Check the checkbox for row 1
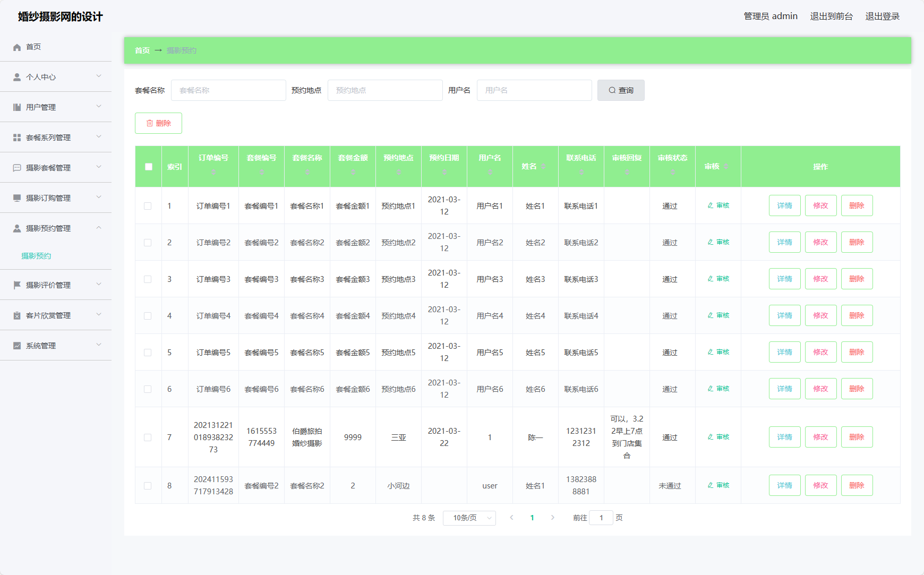Screen dimensions: 924x575 click(x=148, y=206)
